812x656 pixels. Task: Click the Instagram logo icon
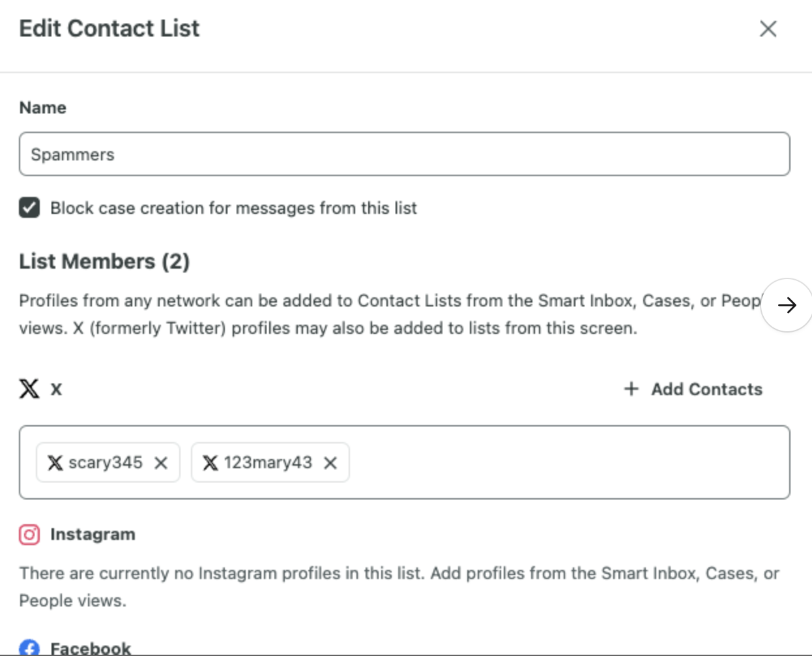(x=29, y=535)
